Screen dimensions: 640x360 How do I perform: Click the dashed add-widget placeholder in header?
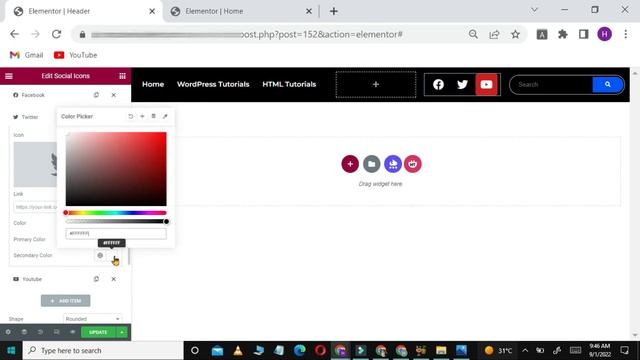point(376,84)
